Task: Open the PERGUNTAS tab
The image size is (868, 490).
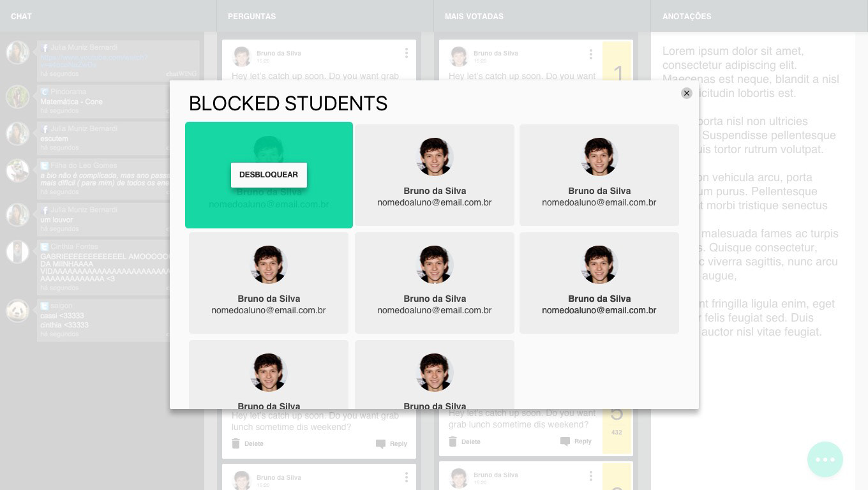Action: click(251, 16)
